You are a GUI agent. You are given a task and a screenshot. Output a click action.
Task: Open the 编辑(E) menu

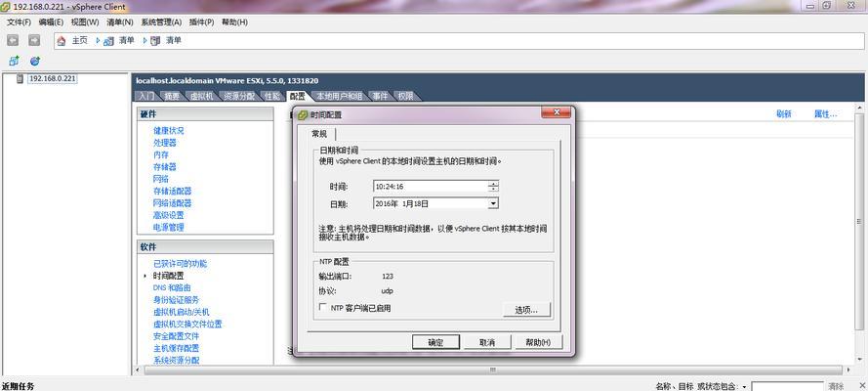51,22
